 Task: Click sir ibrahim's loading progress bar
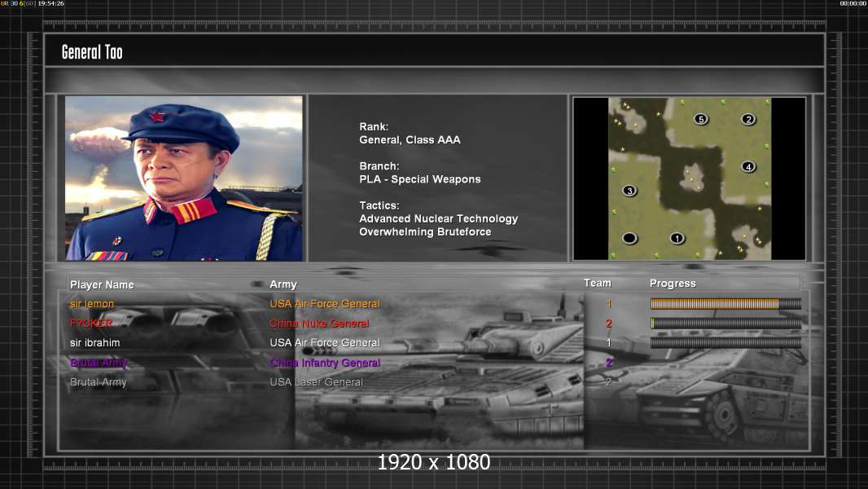[726, 343]
